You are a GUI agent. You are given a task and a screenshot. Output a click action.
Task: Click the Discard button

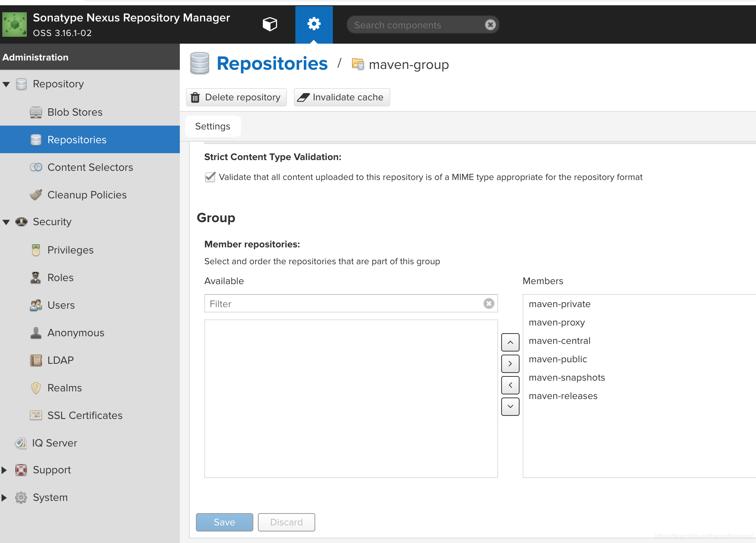click(287, 522)
